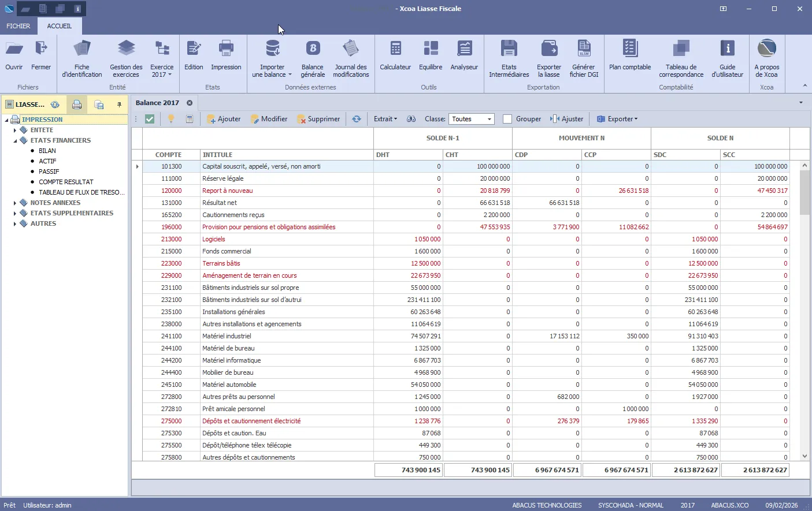Générer le fichier DGI

(x=584, y=58)
